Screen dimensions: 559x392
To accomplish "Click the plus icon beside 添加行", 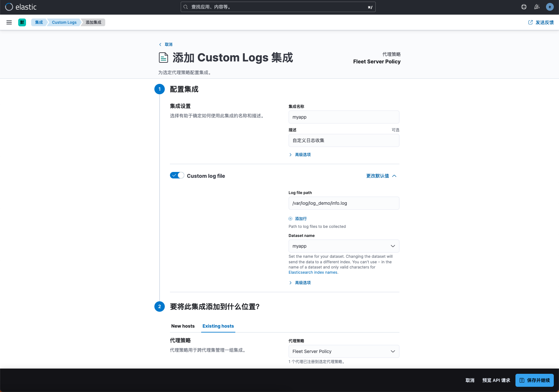I will [x=291, y=219].
